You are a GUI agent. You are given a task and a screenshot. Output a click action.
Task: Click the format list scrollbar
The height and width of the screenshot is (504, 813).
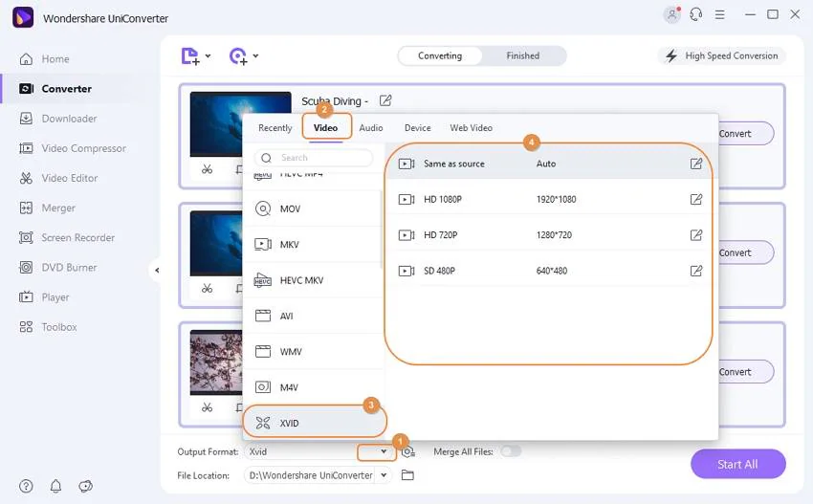(x=382, y=229)
